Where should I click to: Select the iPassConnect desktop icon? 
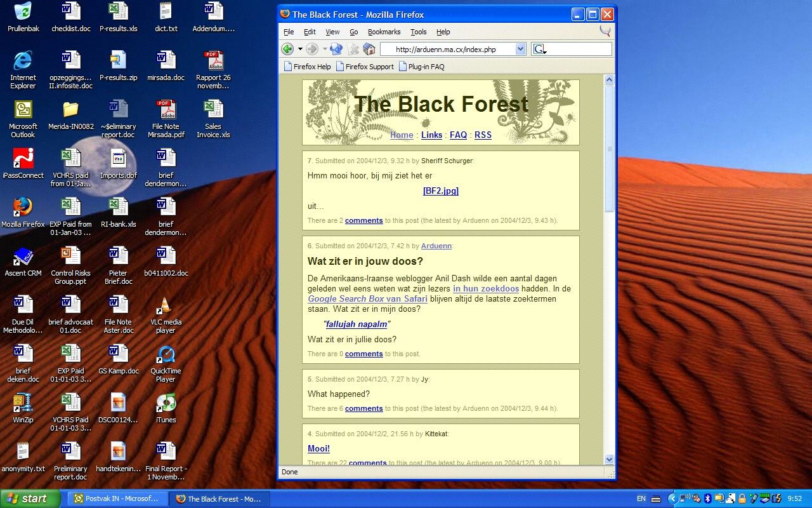pos(23,163)
